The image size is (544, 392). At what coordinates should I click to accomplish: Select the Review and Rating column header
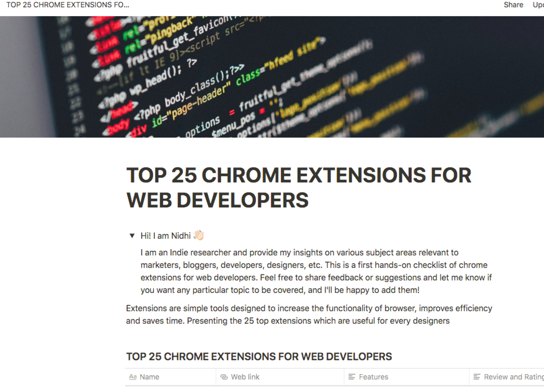(x=507, y=377)
